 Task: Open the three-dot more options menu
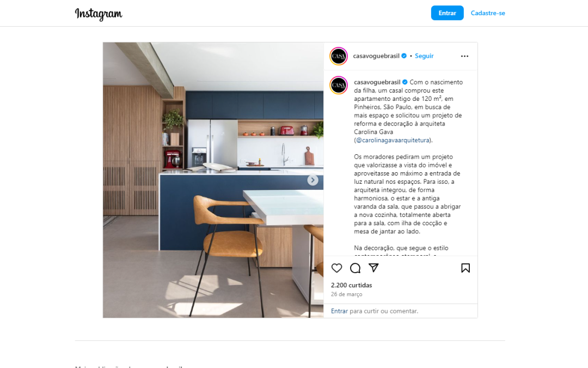pos(464,56)
